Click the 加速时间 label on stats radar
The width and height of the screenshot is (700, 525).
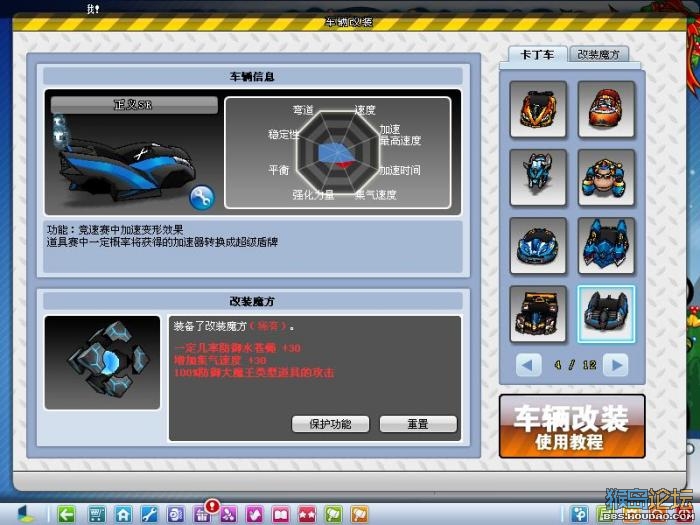pyautogui.click(x=400, y=170)
